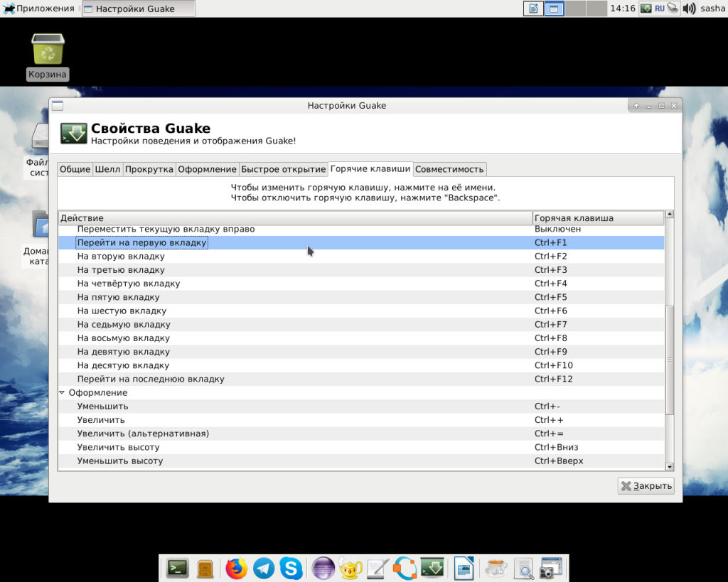Launch Skype from the dock

291,568
